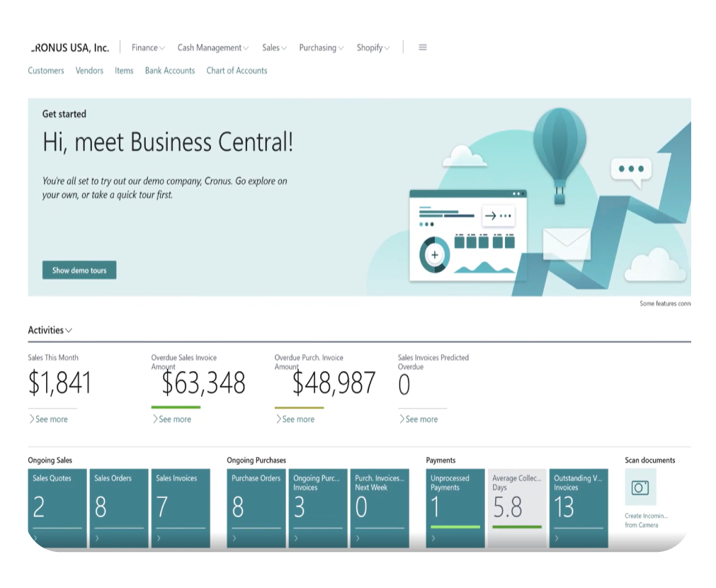Image resolution: width=716 pixels, height=588 pixels.
Task: Open the Sales Quotes tile showing 2
Action: [x=57, y=508]
